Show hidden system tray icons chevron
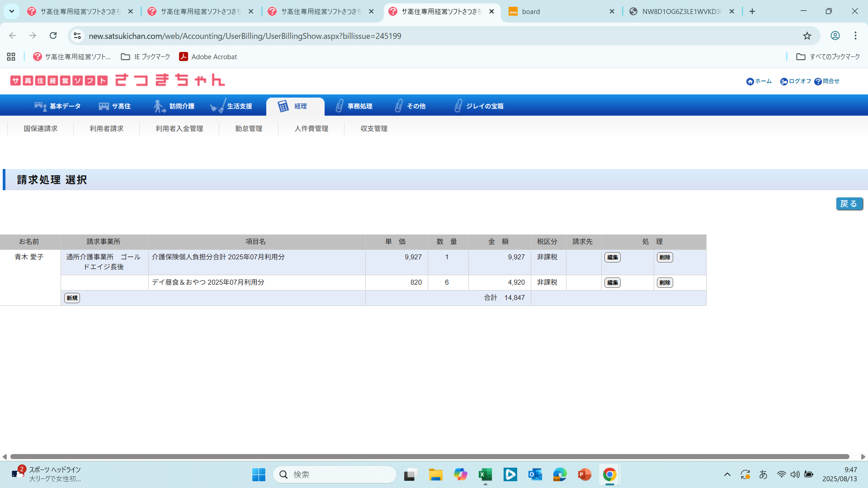868x488 pixels. (x=727, y=474)
